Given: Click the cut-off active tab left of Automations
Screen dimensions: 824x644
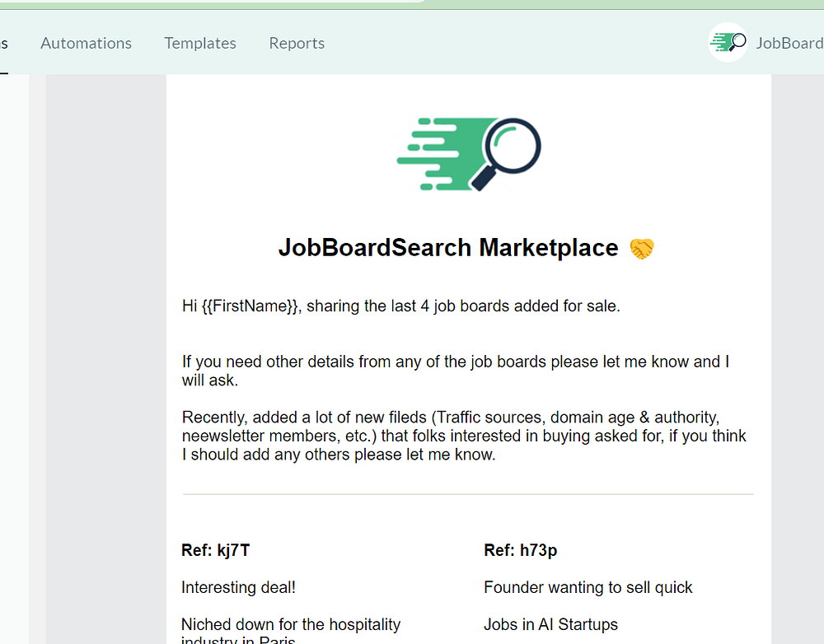Looking at the screenshot, I should pyautogui.click(x=4, y=44).
